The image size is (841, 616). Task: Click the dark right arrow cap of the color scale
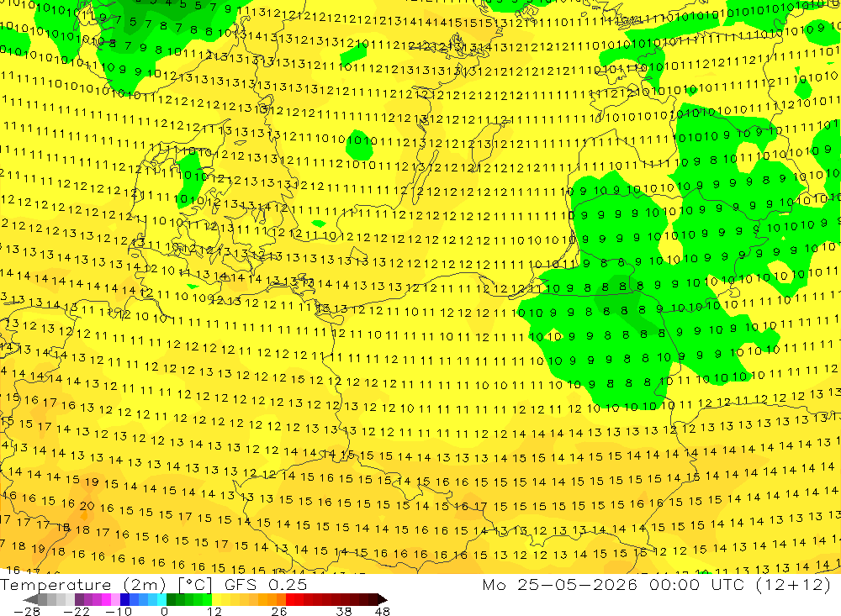383,599
